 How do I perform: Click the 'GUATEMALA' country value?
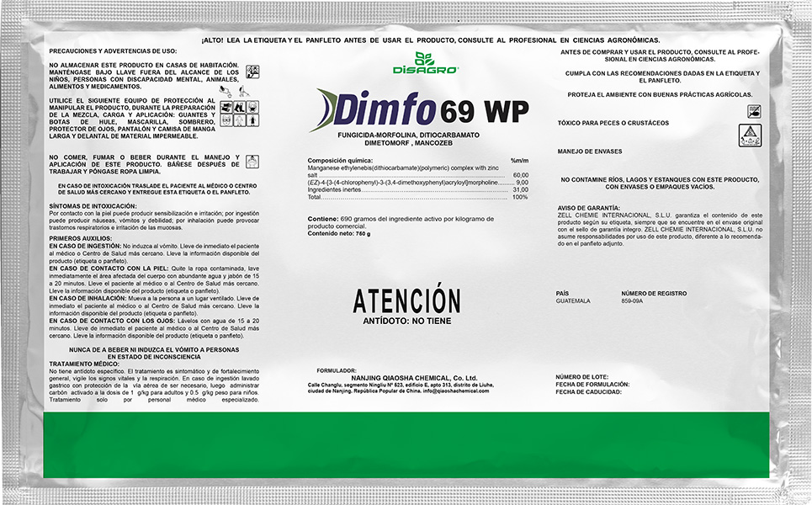pos(573,301)
